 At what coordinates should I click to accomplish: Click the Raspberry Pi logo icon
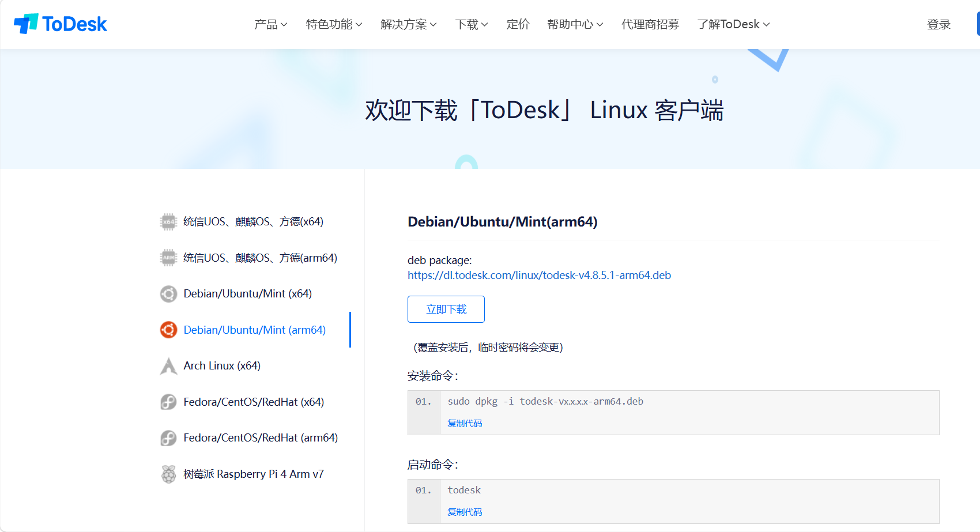pyautogui.click(x=168, y=474)
